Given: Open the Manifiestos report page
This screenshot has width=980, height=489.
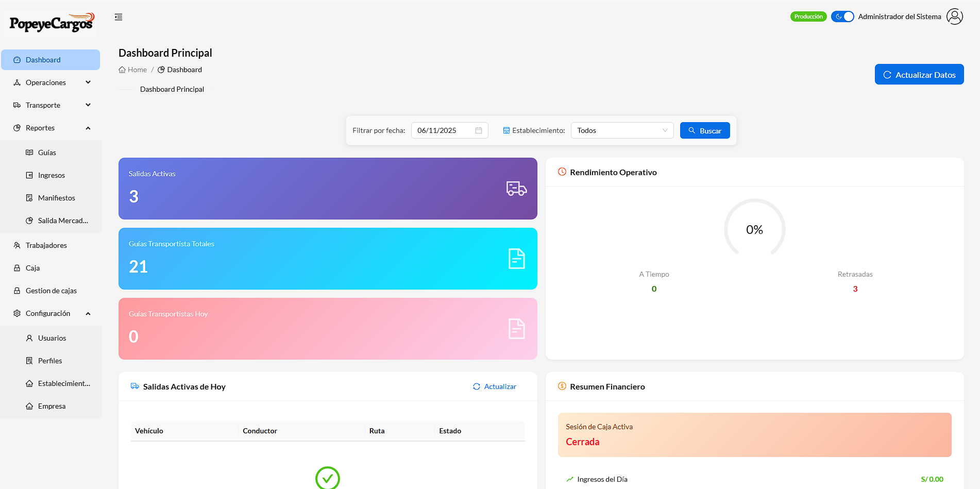Looking at the screenshot, I should (x=56, y=198).
